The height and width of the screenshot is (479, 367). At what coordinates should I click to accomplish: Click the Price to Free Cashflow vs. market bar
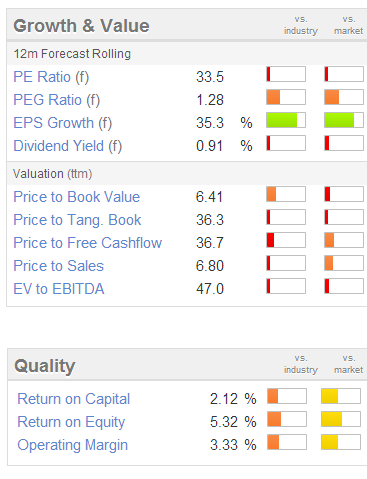[344, 240]
